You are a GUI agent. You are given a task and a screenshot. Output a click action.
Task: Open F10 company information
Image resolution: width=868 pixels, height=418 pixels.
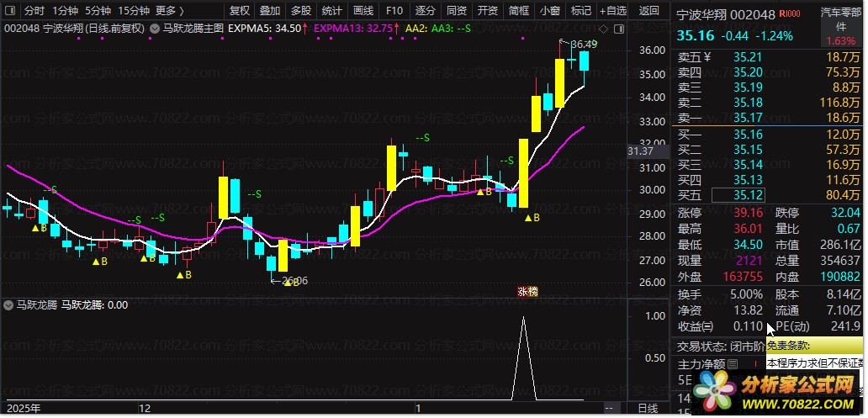394,11
